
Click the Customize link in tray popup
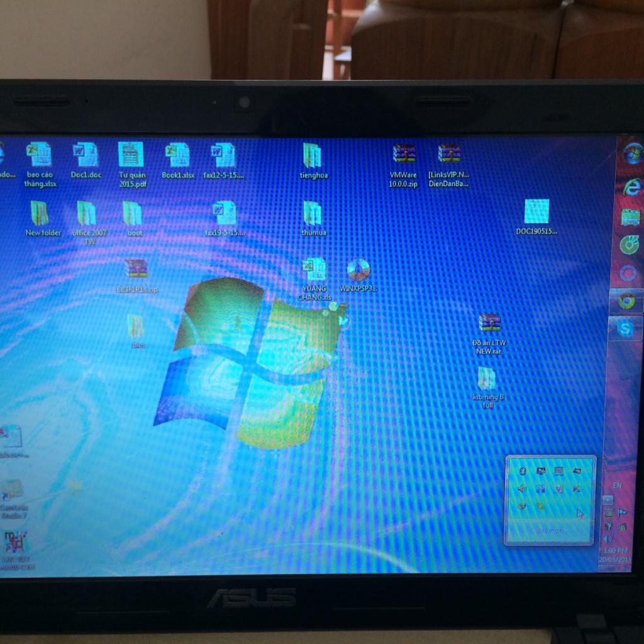pos(547,531)
